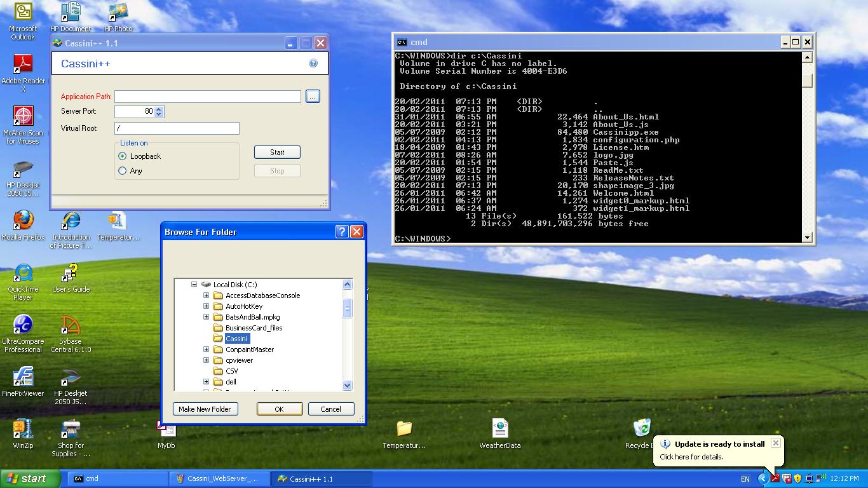Click the folder tree vertical scrollbar thumb
The width and height of the screenshot is (868, 488).
[348, 309]
